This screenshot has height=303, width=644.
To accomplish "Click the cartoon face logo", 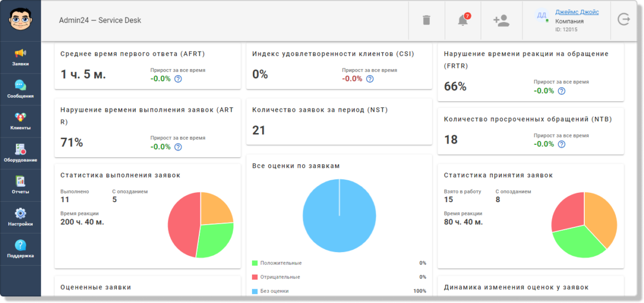I will click(x=21, y=20).
